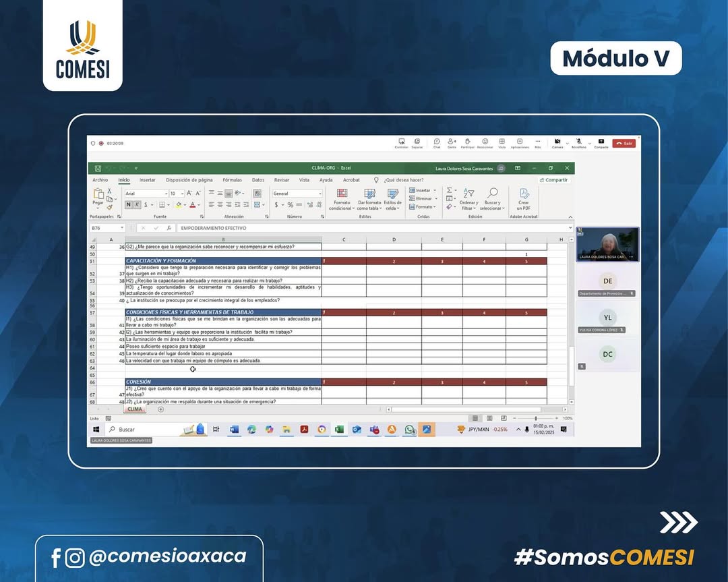Select the CLIMA sheet tab
This screenshot has height=582, width=728.
point(135,409)
